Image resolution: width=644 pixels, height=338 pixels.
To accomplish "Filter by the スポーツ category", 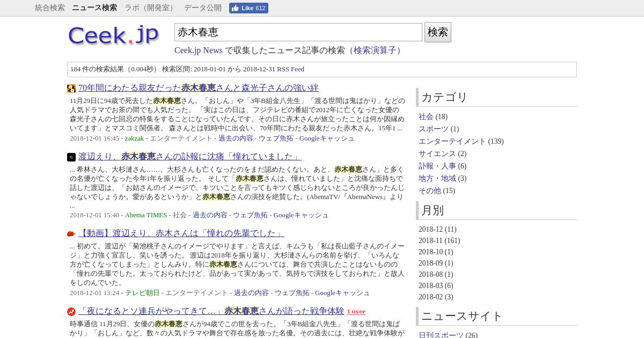I will tap(434, 129).
